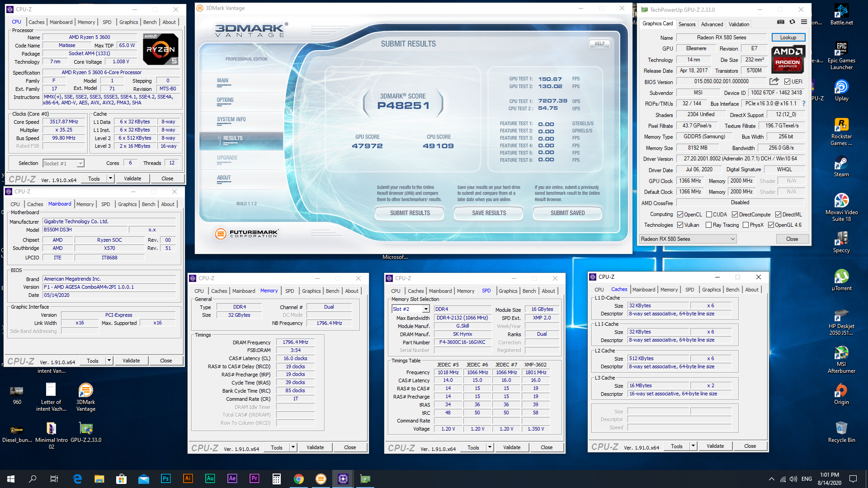Open µTorrent desktop icon

[x=841, y=280]
